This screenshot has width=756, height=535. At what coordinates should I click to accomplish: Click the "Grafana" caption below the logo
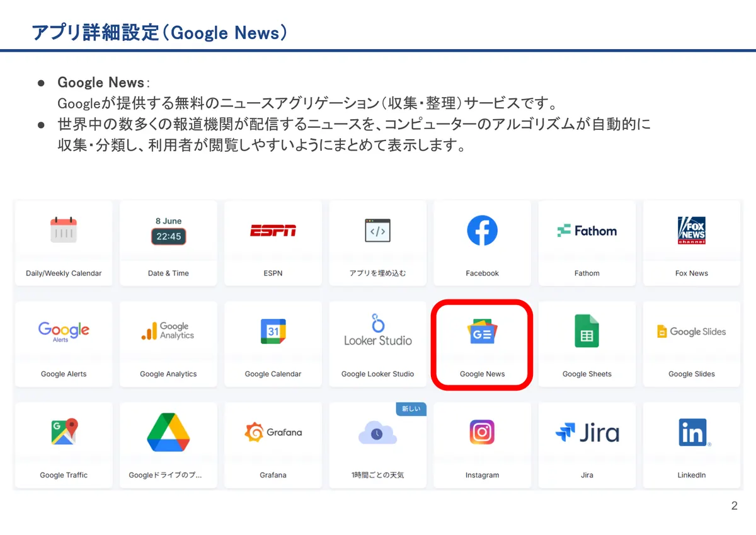273,475
